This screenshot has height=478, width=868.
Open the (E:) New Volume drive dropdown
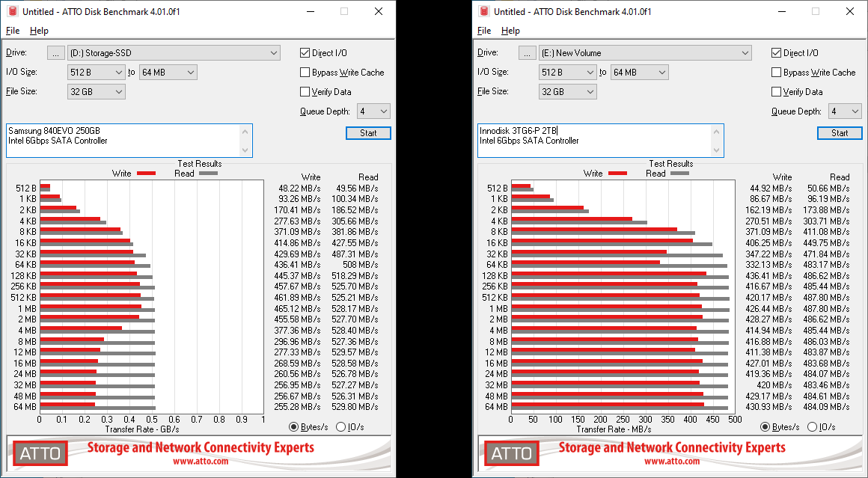(x=646, y=53)
